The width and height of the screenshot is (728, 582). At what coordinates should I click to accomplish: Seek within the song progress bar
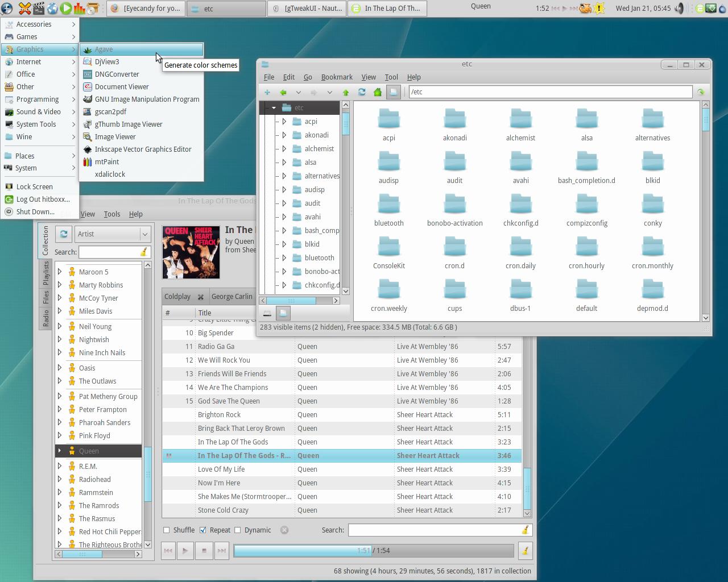point(374,551)
